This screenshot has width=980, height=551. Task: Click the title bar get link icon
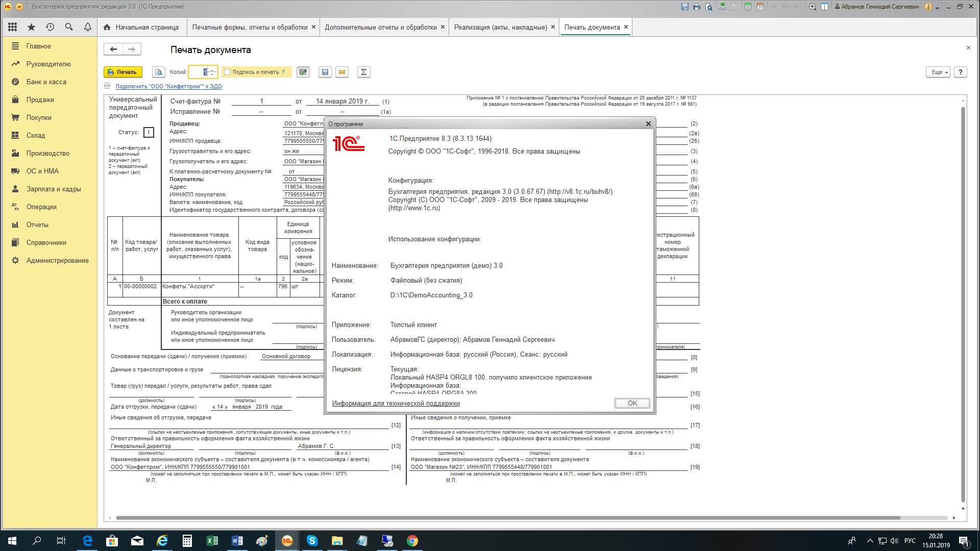(x=723, y=7)
